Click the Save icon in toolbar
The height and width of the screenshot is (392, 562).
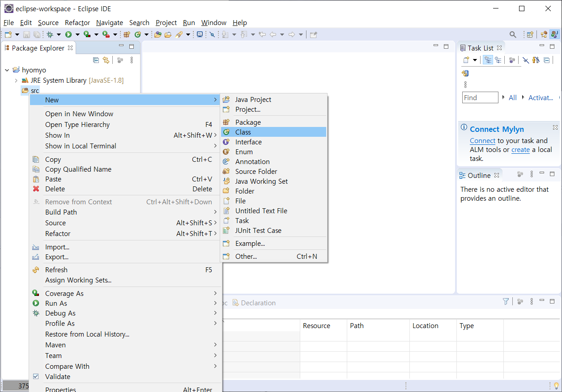26,34
